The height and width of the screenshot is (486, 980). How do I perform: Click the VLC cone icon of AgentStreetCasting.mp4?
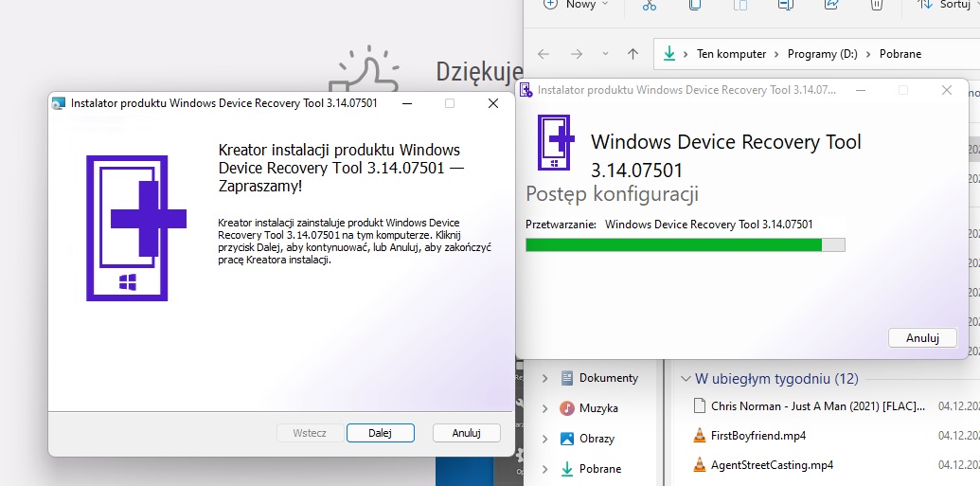[700, 465]
